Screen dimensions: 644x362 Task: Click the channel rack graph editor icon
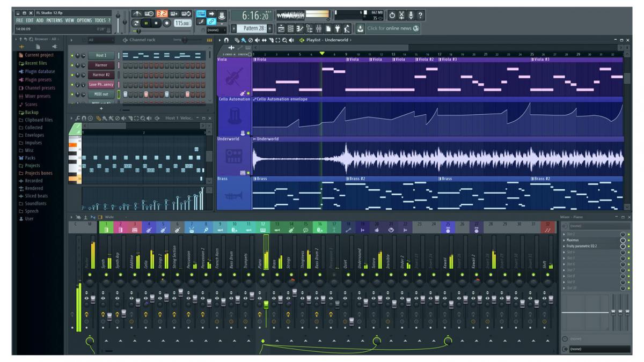tap(209, 40)
